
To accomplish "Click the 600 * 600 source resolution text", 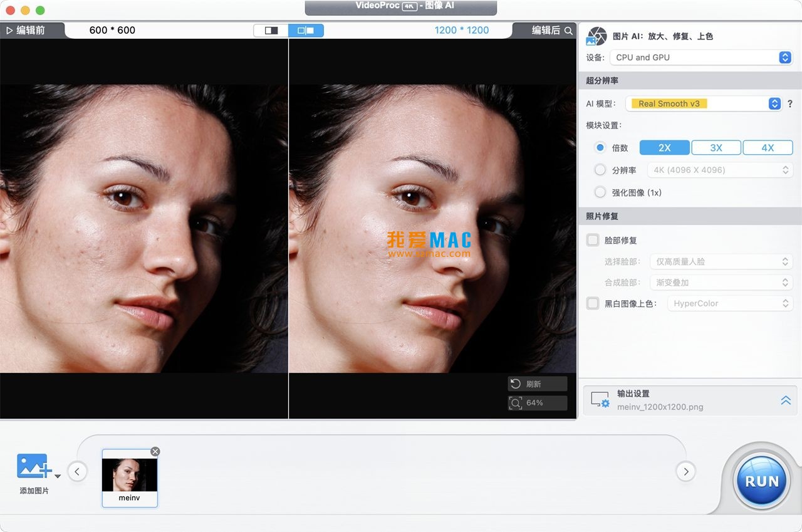I will point(112,30).
